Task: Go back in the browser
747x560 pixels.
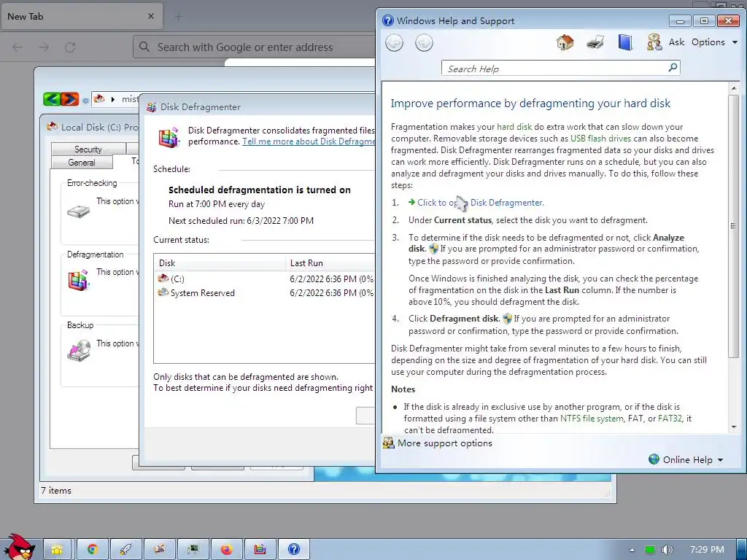Action: pyautogui.click(x=18, y=47)
